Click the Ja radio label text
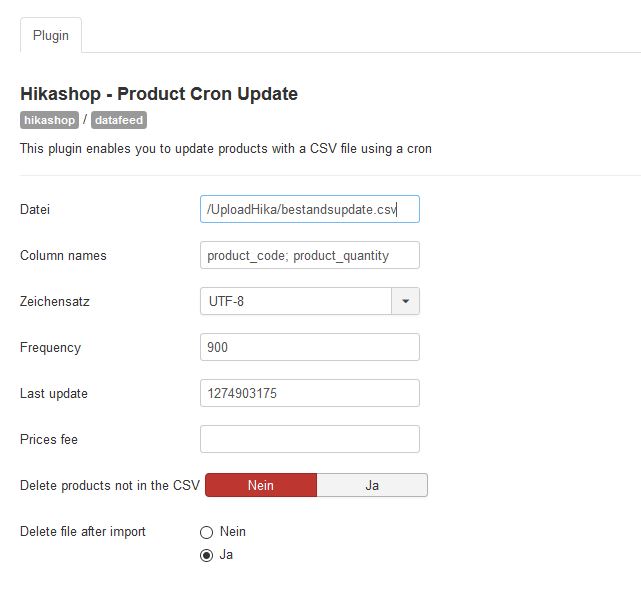The image size is (641, 589). click(226, 555)
